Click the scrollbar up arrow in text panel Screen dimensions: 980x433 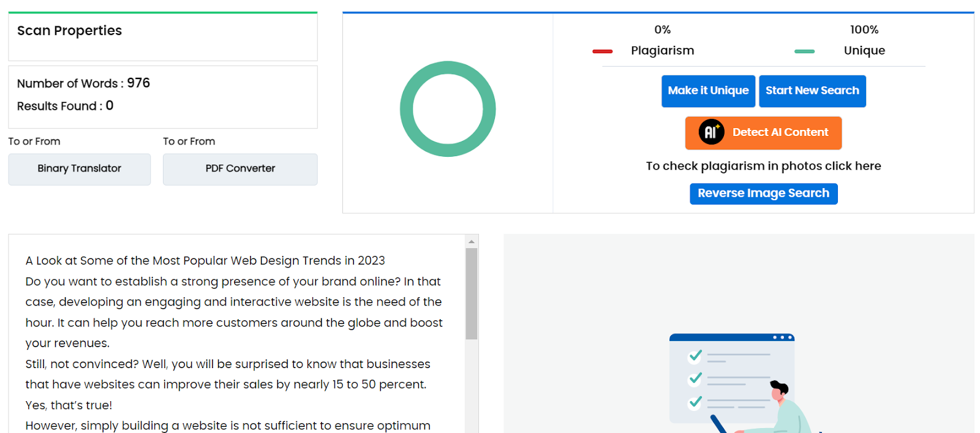471,242
